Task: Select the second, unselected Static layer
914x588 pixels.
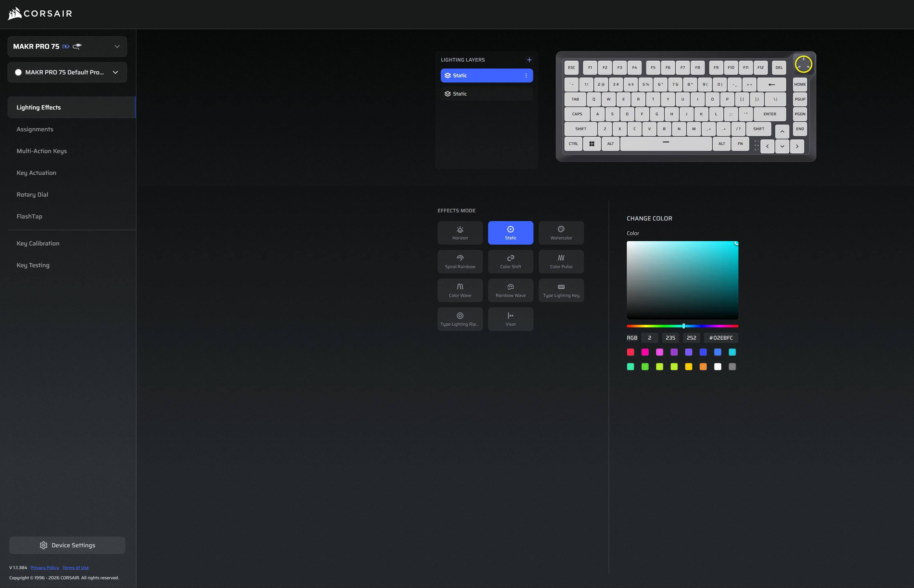Action: tap(487, 94)
